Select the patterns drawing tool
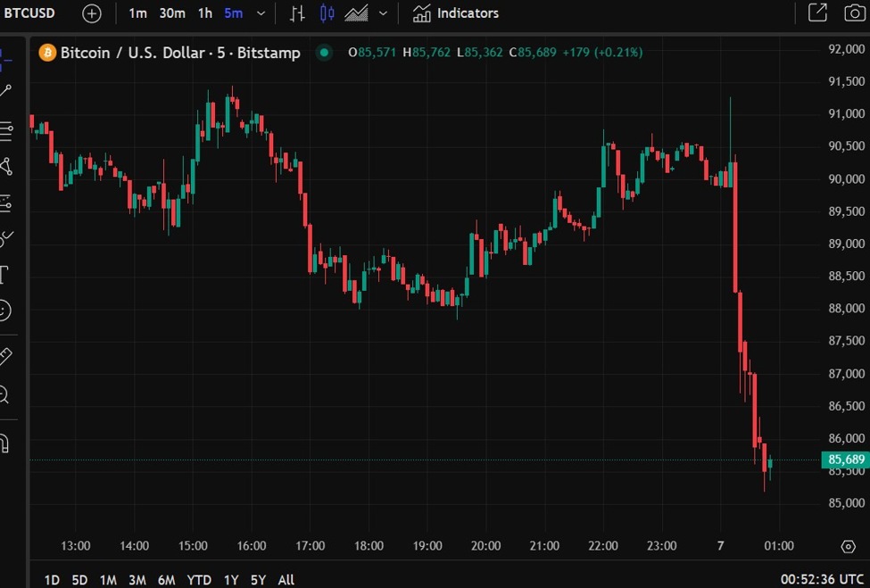This screenshot has width=870, height=588. [6, 167]
